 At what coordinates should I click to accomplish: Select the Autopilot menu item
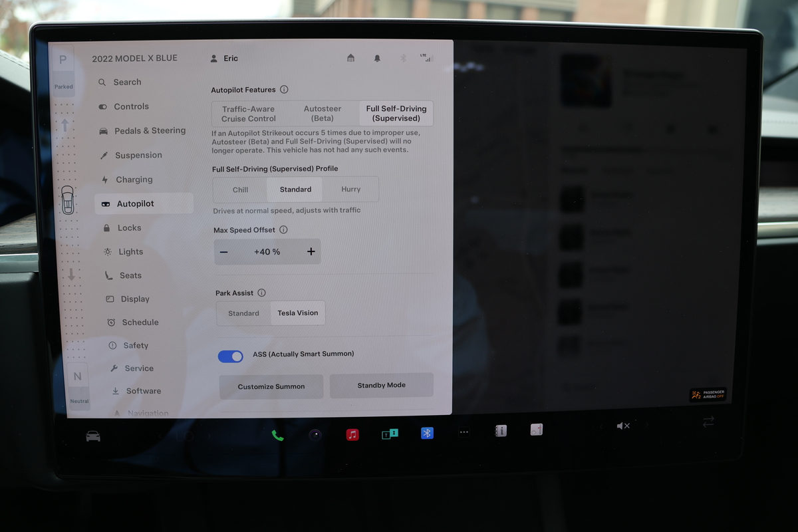click(x=144, y=203)
